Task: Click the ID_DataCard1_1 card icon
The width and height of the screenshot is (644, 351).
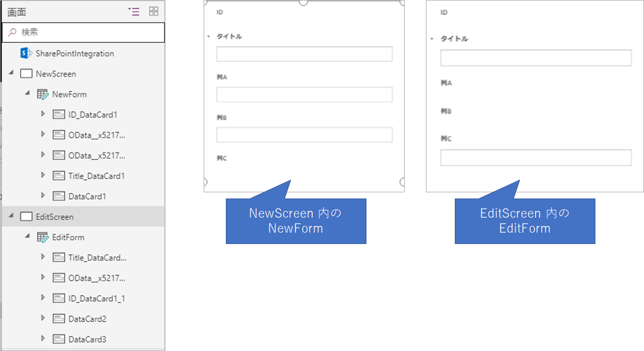Action: point(59,298)
